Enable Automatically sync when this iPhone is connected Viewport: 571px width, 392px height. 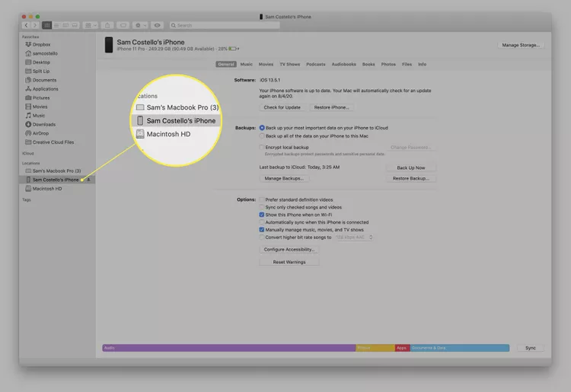coord(261,222)
